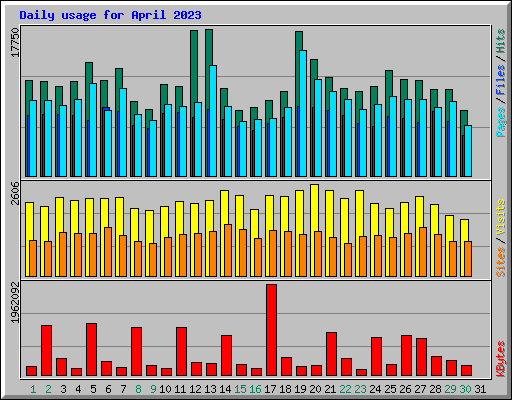The height and width of the screenshot is (400, 512).
Task: Click the 2606 visits axis value
Action: coord(15,193)
